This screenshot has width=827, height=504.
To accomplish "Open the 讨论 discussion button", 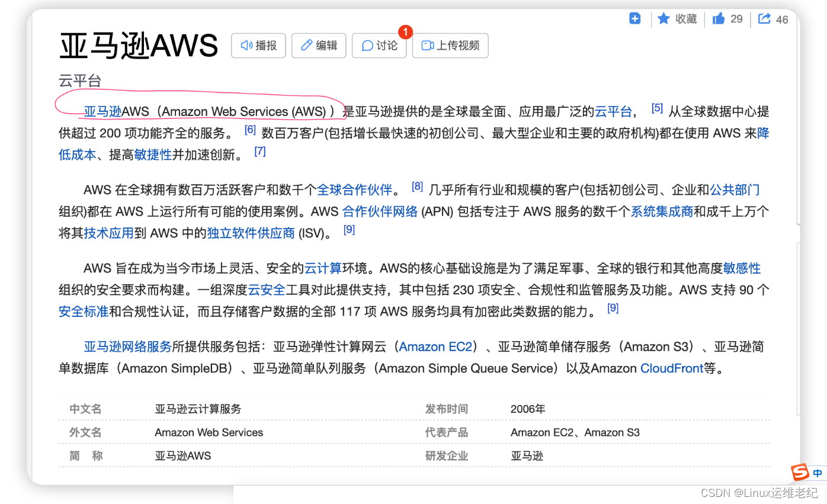I will coord(379,46).
